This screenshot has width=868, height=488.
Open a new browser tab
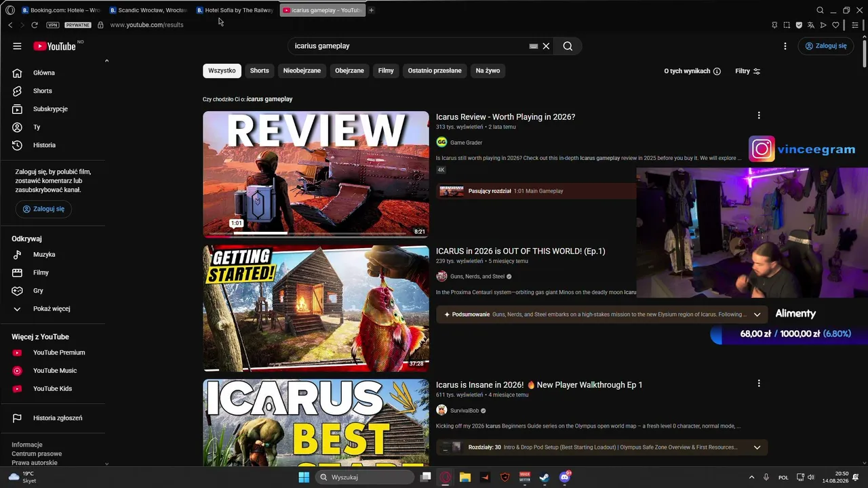pos(371,10)
